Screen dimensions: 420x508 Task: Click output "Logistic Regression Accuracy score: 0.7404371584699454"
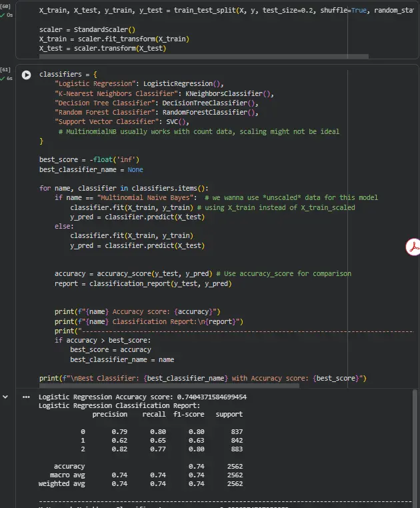(x=143, y=397)
